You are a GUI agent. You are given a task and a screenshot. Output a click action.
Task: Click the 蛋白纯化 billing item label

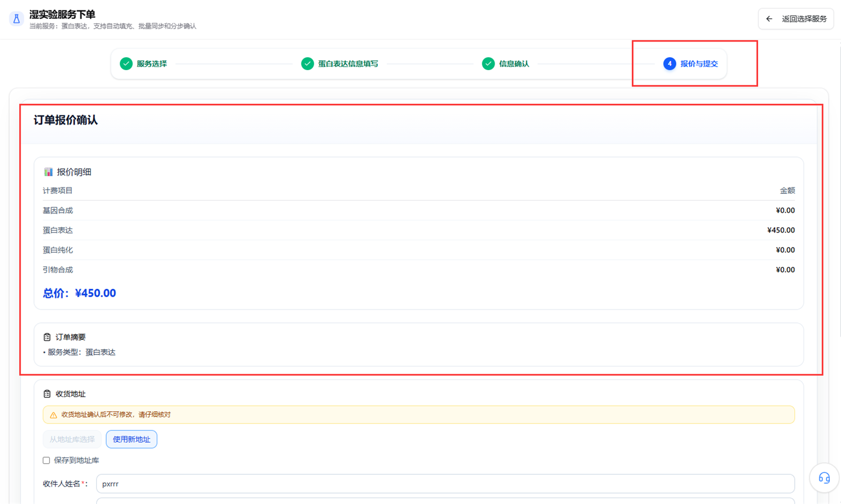[58, 250]
